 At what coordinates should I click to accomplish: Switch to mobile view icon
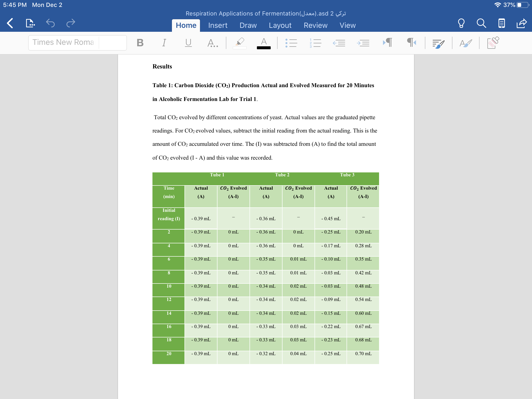point(501,23)
